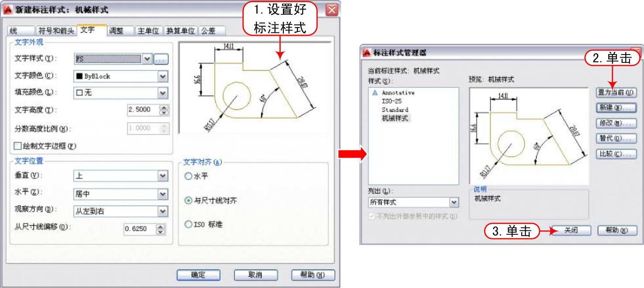Switch to the 符号和箭头 tab
Viewport: 644px width, 288px height.
pyautogui.click(x=56, y=31)
